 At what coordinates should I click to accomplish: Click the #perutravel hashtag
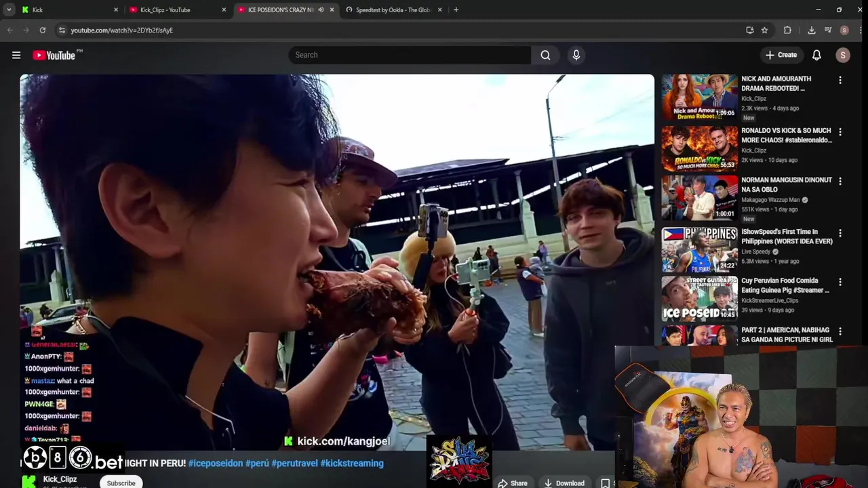[x=294, y=464]
